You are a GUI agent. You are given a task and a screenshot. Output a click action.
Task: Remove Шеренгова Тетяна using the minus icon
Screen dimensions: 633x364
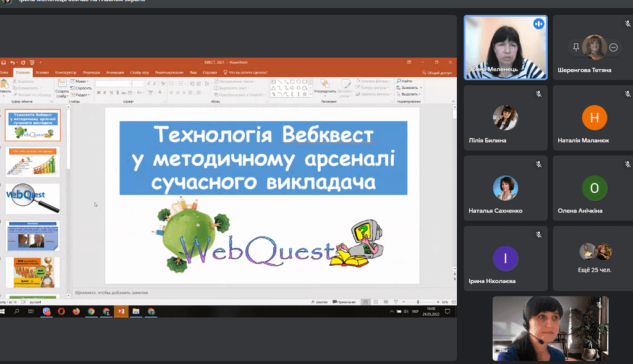(613, 47)
